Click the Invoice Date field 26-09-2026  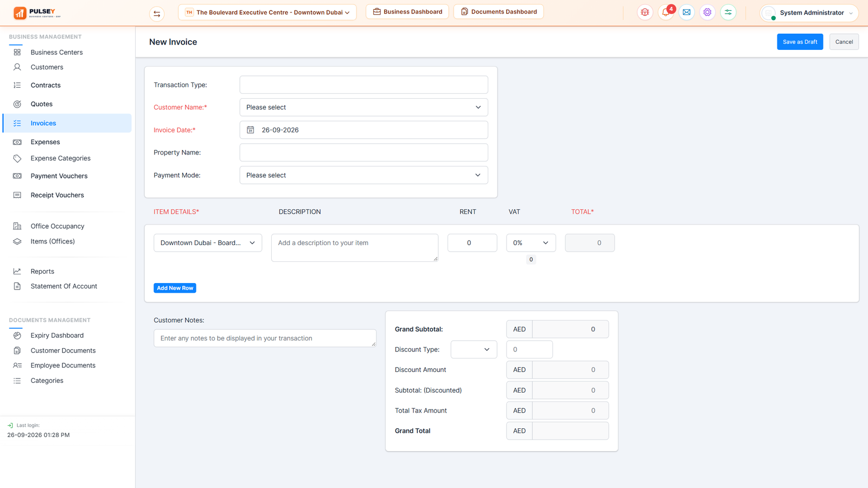(x=363, y=130)
